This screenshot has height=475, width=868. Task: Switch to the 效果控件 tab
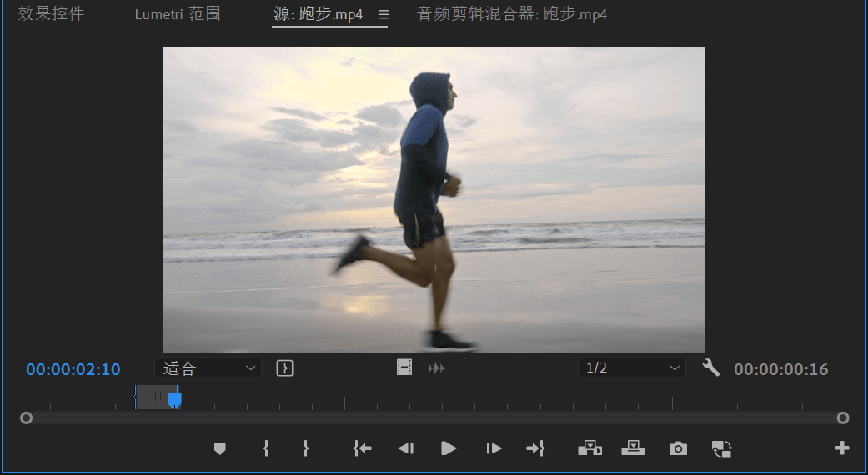pyautogui.click(x=51, y=13)
